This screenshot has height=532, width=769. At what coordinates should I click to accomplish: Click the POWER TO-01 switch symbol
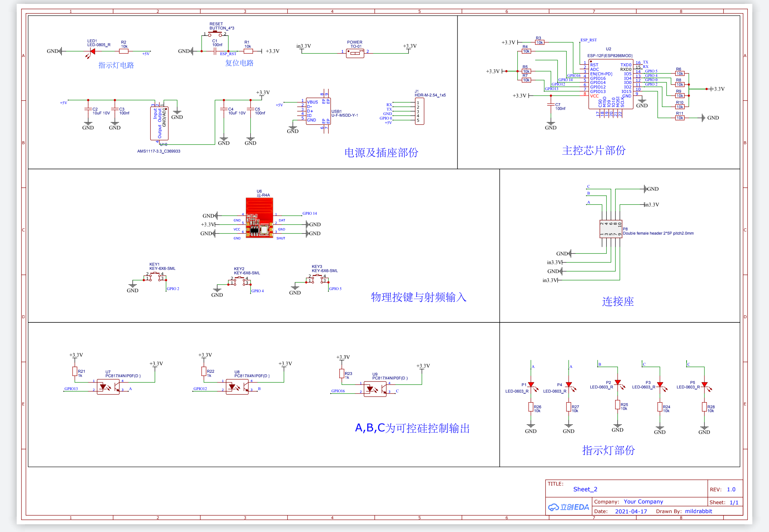click(x=355, y=53)
